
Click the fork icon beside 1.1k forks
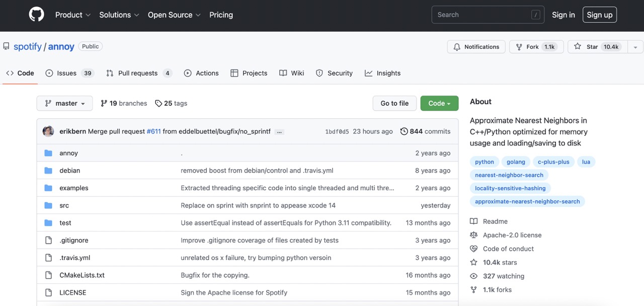pyautogui.click(x=473, y=289)
